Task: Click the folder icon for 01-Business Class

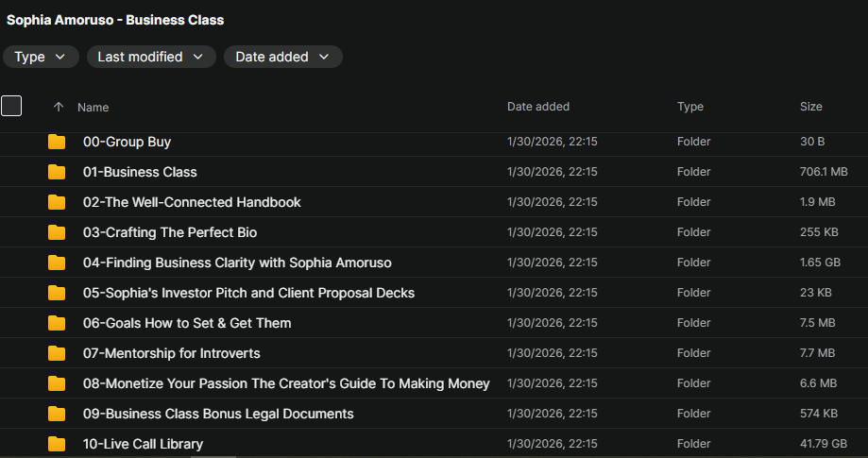Action: point(57,172)
